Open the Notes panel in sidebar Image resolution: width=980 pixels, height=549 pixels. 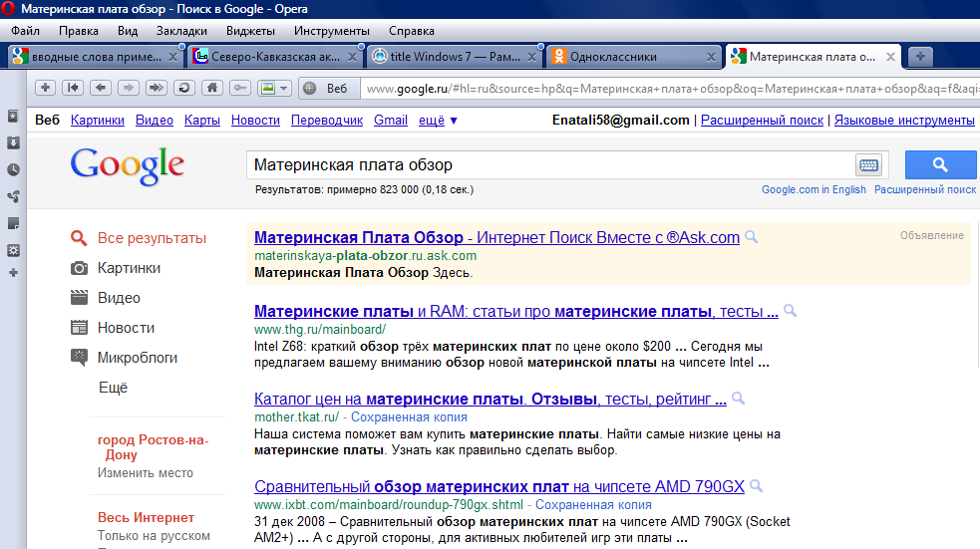(13, 223)
